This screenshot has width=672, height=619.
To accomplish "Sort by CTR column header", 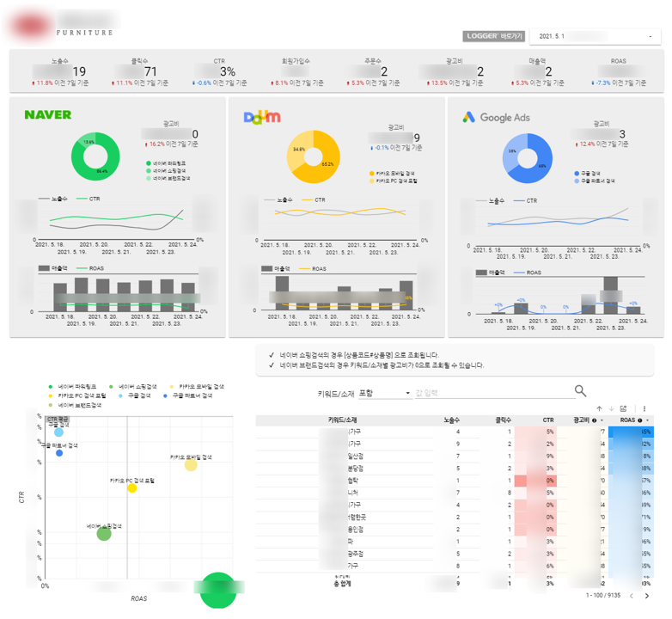I will [548, 420].
